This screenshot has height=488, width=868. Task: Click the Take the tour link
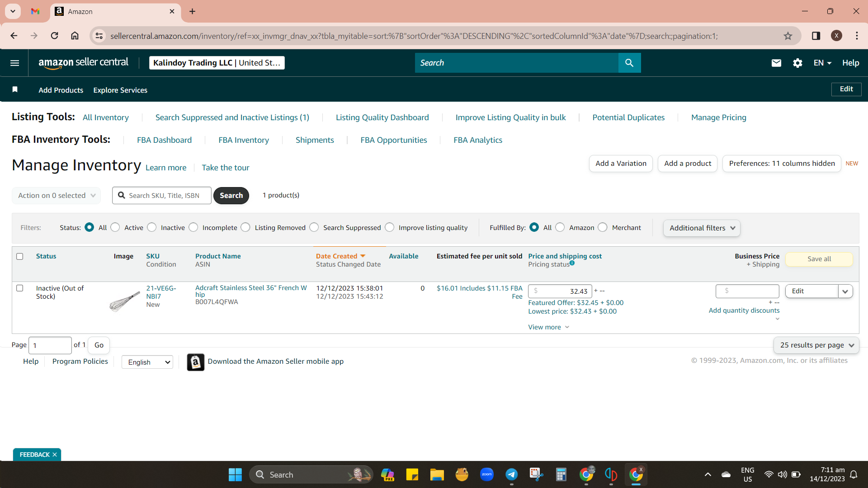[x=225, y=168]
